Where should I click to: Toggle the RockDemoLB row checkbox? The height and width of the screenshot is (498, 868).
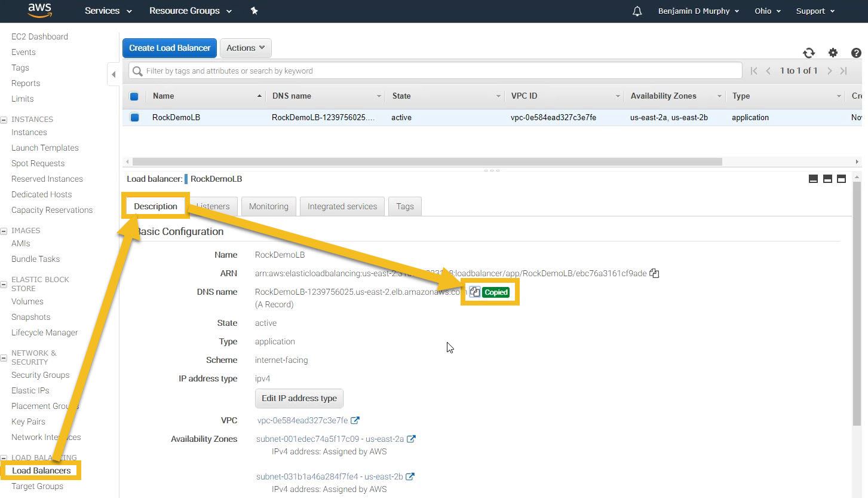point(134,118)
